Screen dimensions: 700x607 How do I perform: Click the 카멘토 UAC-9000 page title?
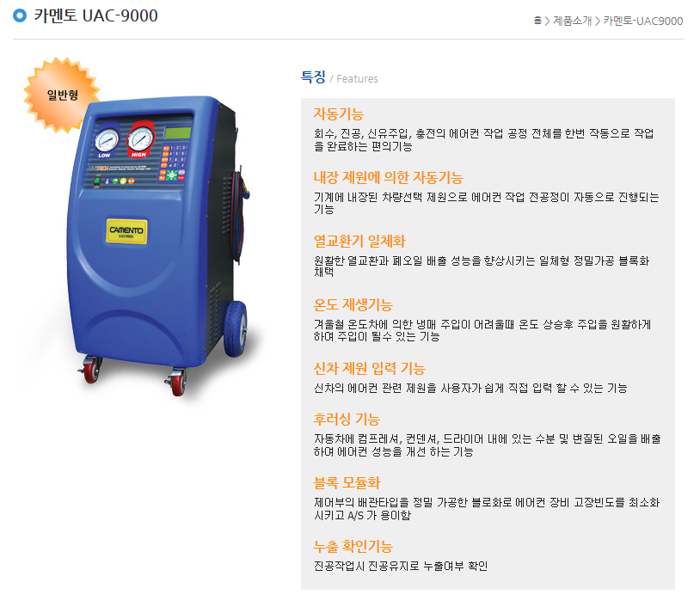[x=95, y=15]
